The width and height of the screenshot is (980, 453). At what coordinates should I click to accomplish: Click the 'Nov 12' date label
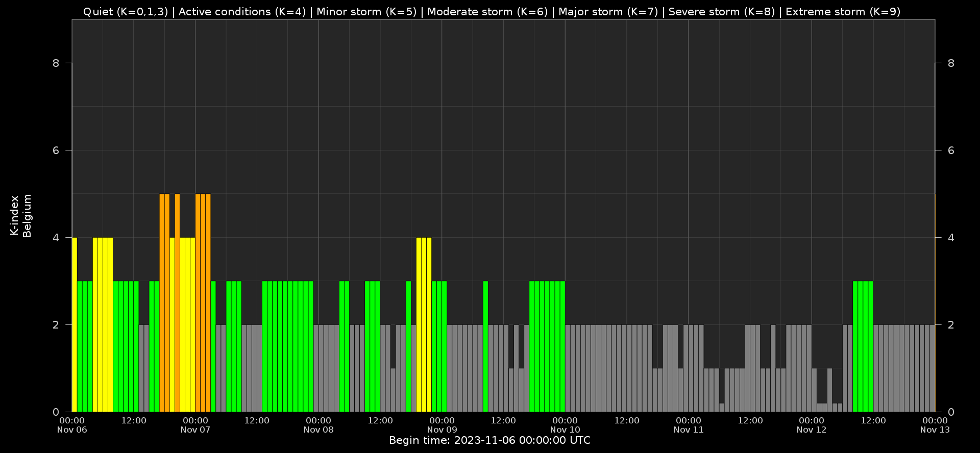(812, 430)
